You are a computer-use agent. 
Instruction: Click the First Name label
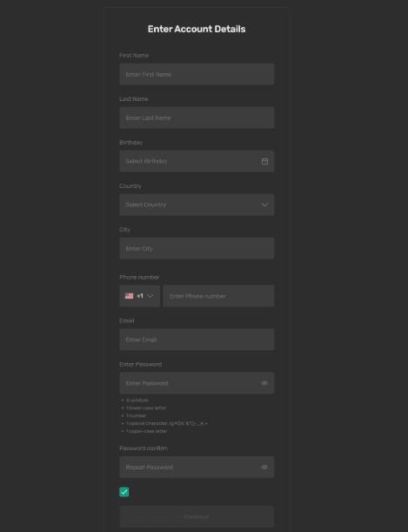coord(134,56)
